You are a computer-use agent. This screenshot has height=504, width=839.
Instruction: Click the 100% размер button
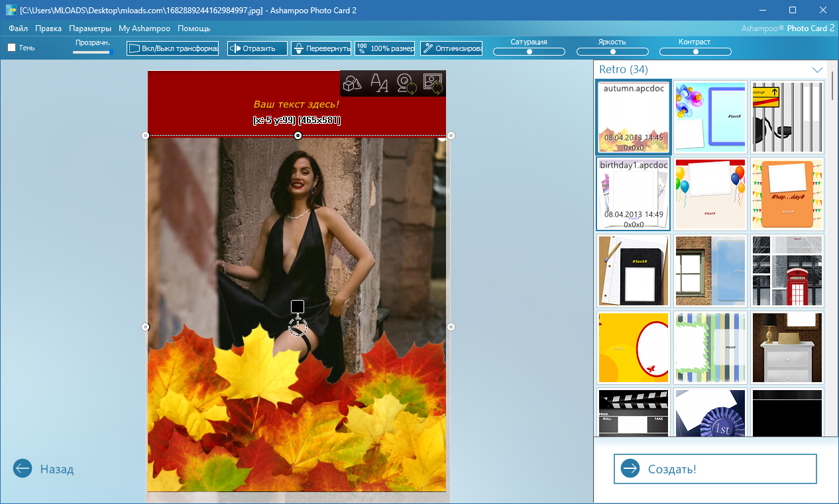click(384, 48)
